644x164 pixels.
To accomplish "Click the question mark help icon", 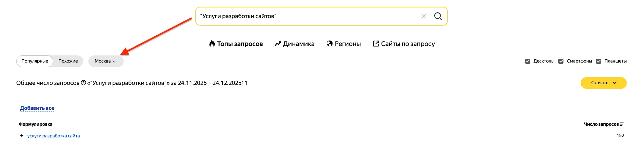I will pos(83,83).
